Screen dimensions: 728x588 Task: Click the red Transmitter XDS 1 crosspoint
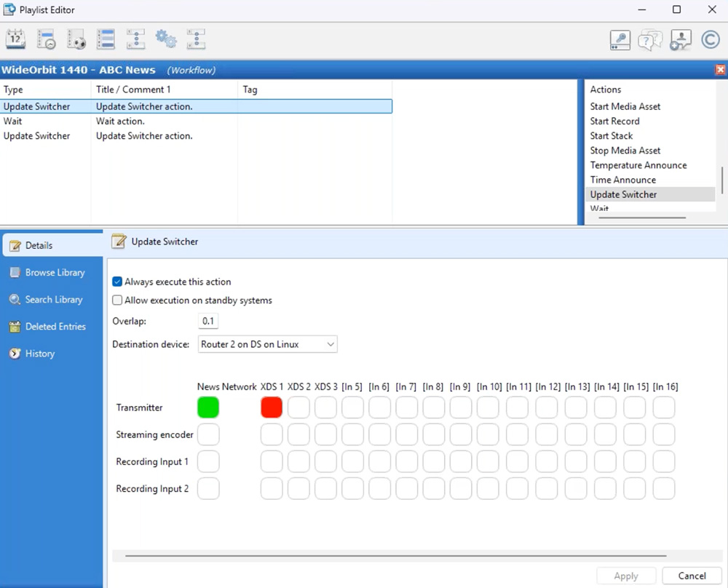(272, 408)
